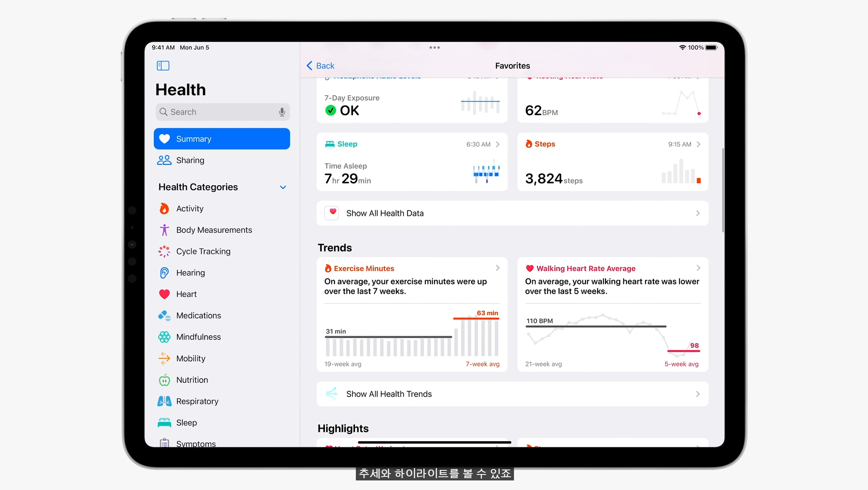Click the 3,824 steps value
Screen dimensions: 868x490
(x=554, y=179)
